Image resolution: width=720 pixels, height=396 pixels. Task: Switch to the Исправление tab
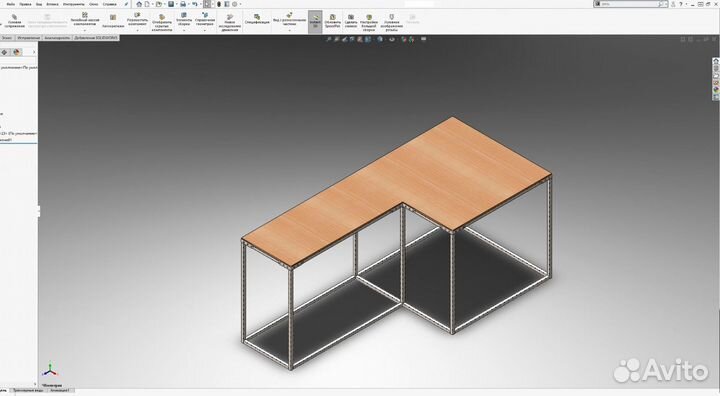coord(28,38)
